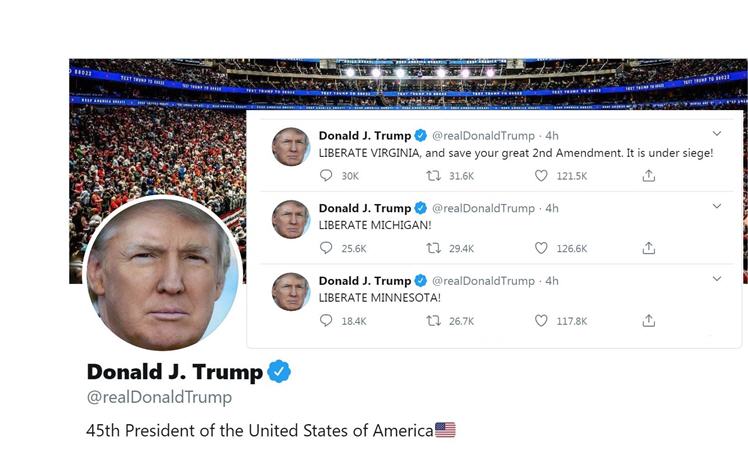
Task: Click author name on LIBERATE MICHIGAN tweet
Action: 365,208
